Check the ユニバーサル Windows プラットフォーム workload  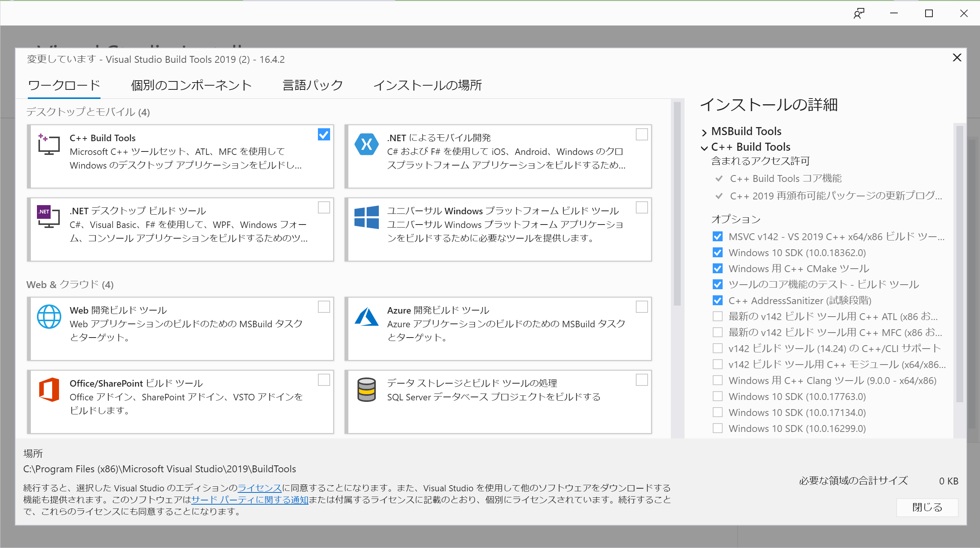642,207
